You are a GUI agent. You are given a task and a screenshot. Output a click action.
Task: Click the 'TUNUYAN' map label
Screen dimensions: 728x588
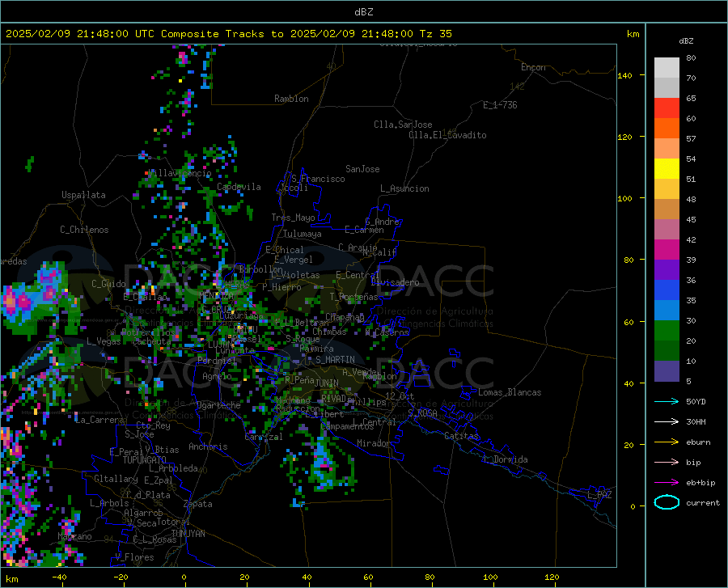tap(188, 534)
